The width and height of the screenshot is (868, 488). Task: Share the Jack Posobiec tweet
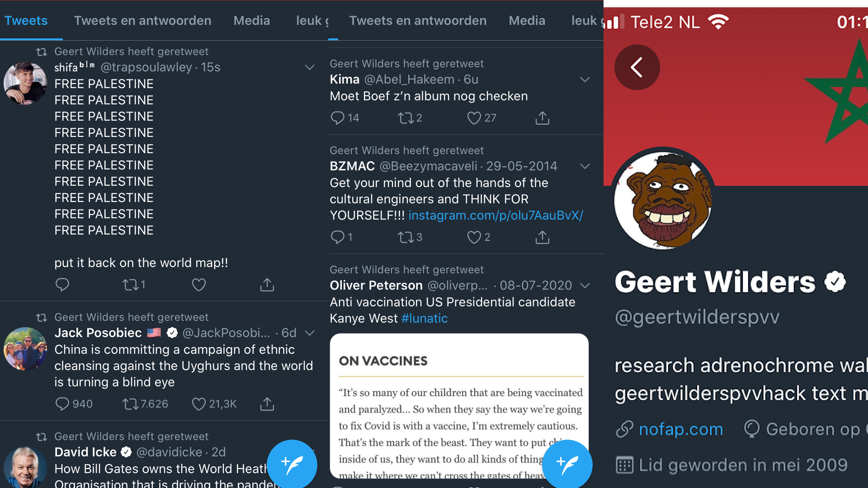(x=267, y=404)
